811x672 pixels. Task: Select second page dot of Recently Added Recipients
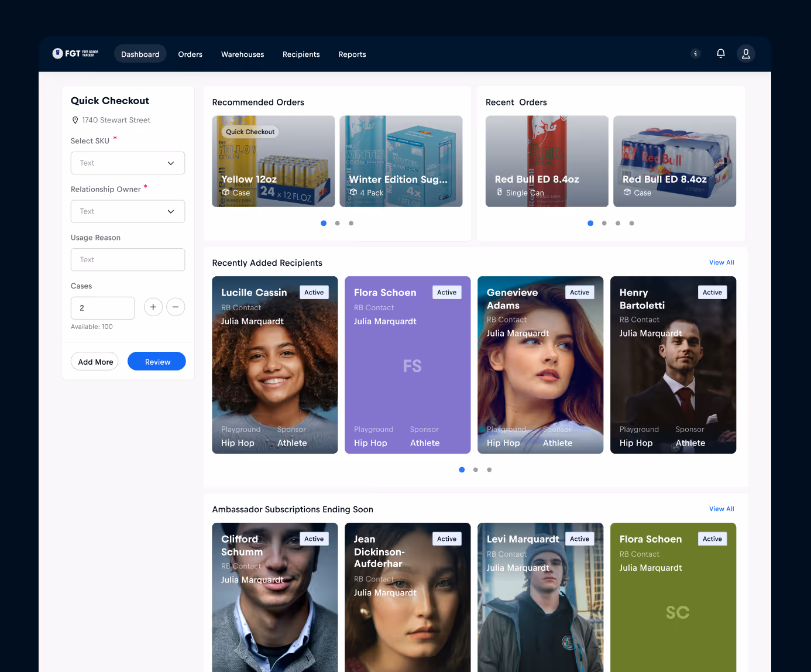click(x=476, y=469)
